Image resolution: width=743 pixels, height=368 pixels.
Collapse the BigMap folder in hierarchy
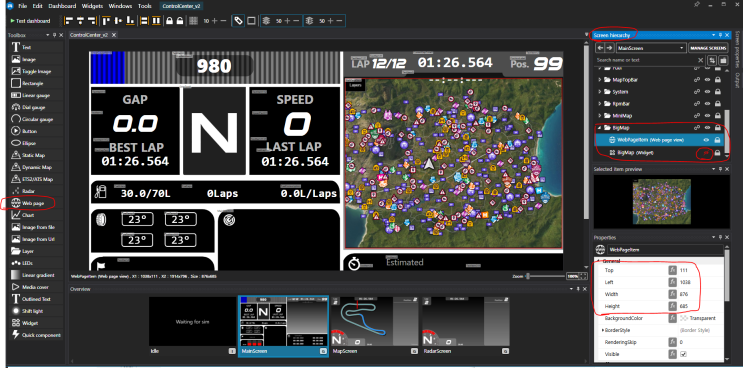[599, 128]
